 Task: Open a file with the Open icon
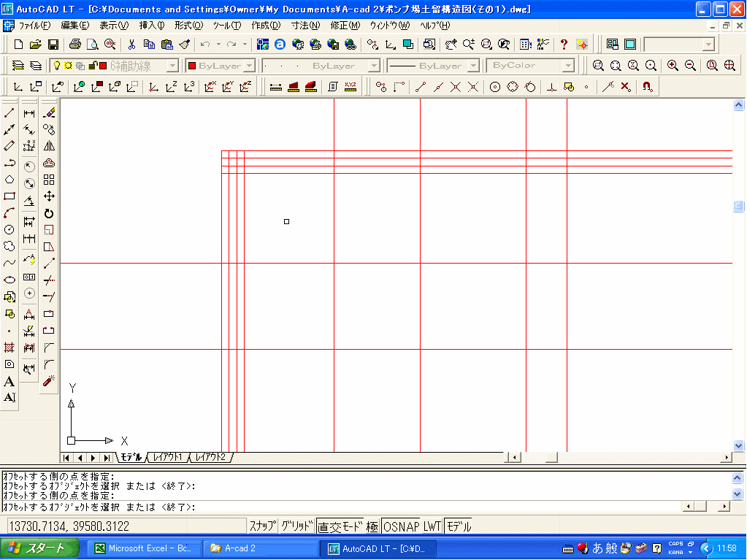pyautogui.click(x=35, y=45)
